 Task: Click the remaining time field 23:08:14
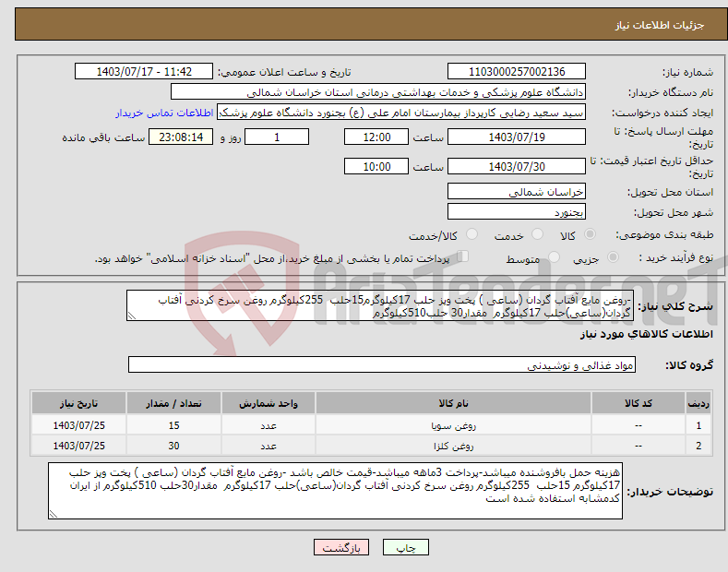point(181,137)
